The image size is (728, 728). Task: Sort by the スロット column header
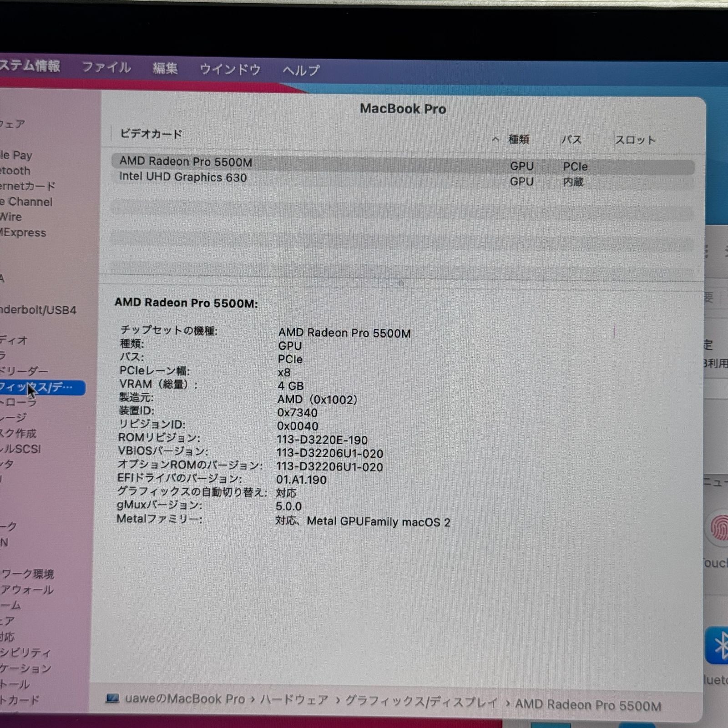click(635, 140)
